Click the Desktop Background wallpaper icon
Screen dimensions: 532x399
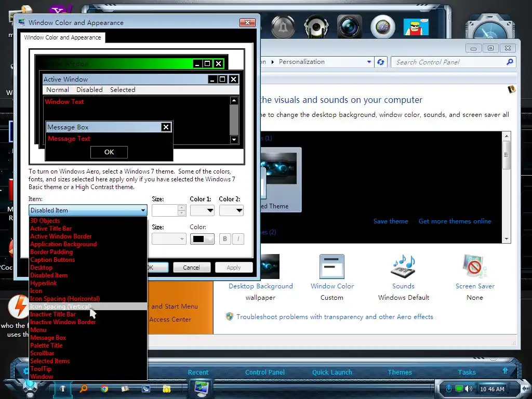tap(270, 267)
